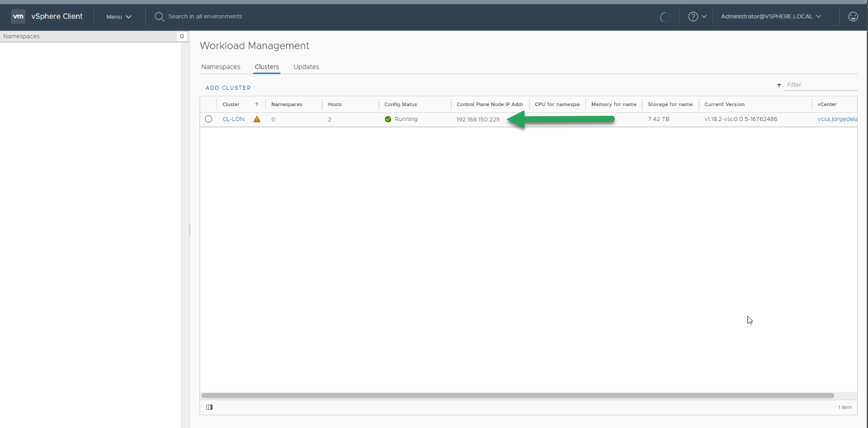Click the search magnifier icon

[159, 16]
